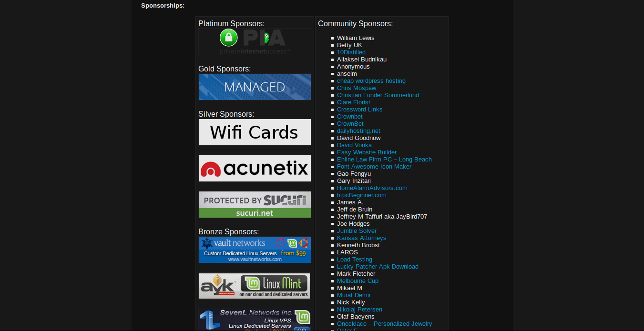The height and width of the screenshot is (331, 644).
Task: Select the Mikael M entry
Action: tap(349, 288)
